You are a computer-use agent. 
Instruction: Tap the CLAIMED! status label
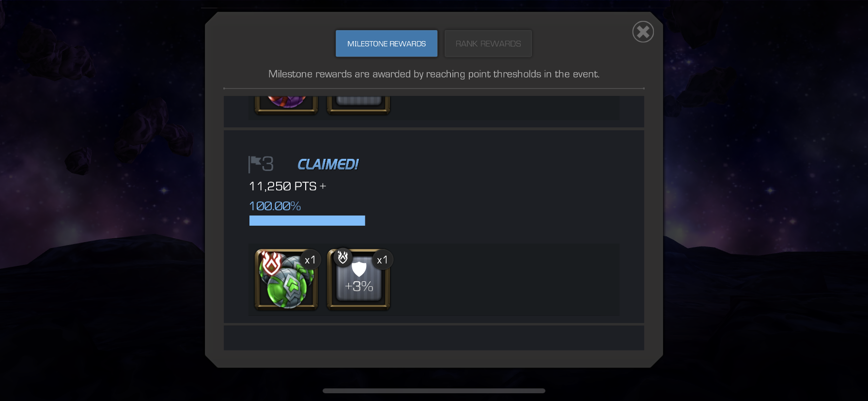328,165
